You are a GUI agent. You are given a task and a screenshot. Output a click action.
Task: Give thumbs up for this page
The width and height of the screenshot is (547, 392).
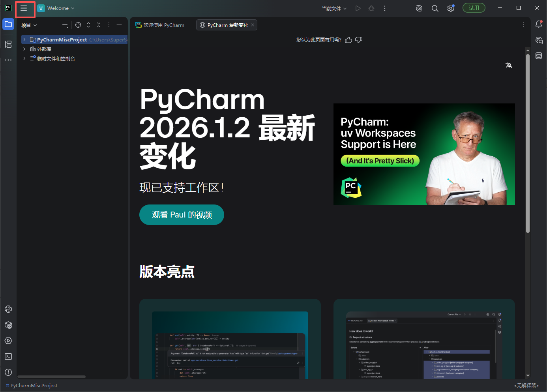coord(348,40)
